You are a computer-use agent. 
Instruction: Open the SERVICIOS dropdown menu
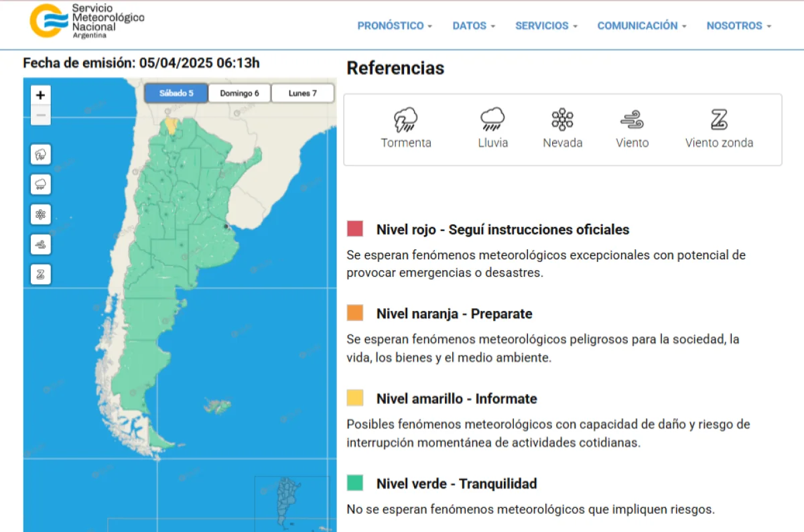coord(545,25)
